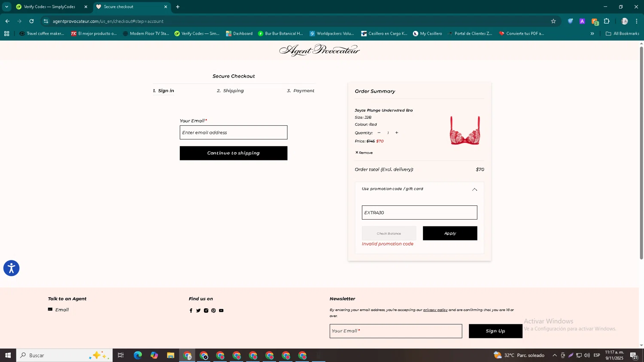
Task: Open Task View on the taskbar
Action: coord(121,355)
